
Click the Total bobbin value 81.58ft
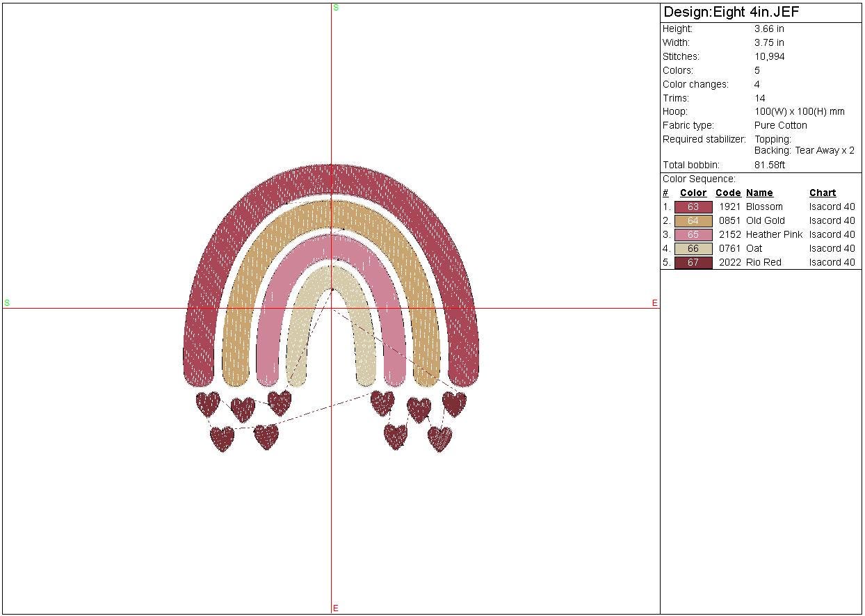769,165
